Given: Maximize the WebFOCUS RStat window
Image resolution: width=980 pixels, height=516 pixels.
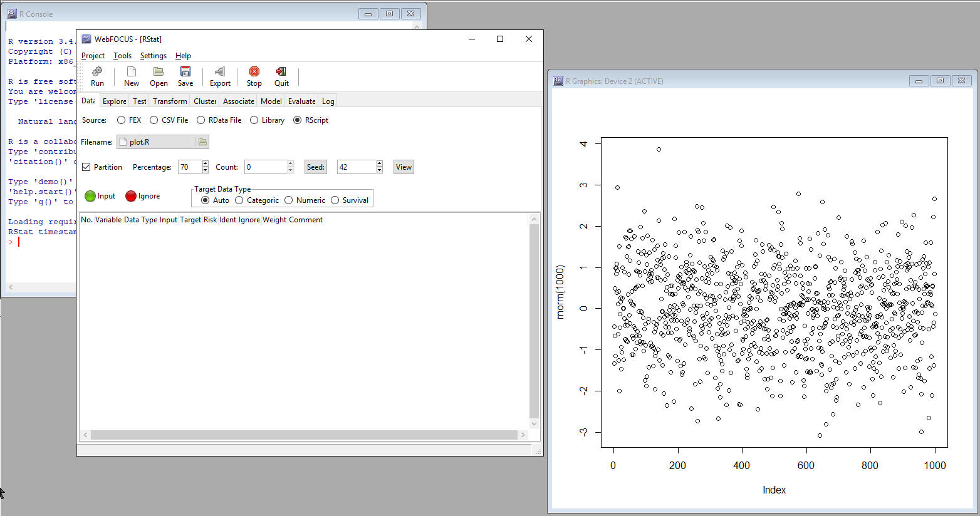Looking at the screenshot, I should (500, 39).
